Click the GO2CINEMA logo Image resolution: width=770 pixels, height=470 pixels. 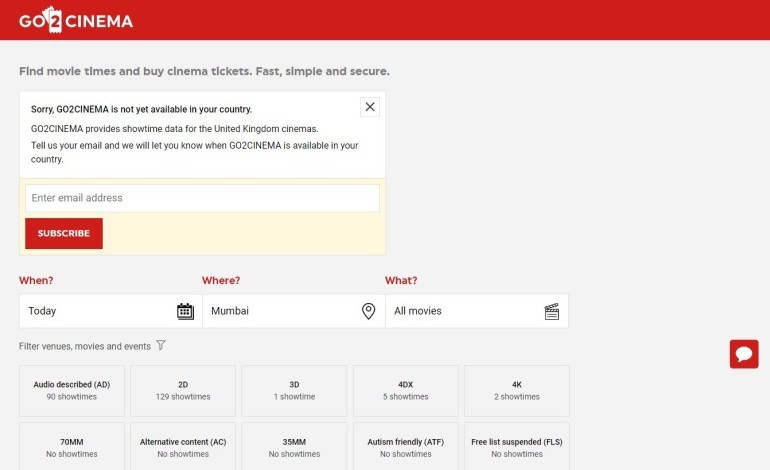76,20
